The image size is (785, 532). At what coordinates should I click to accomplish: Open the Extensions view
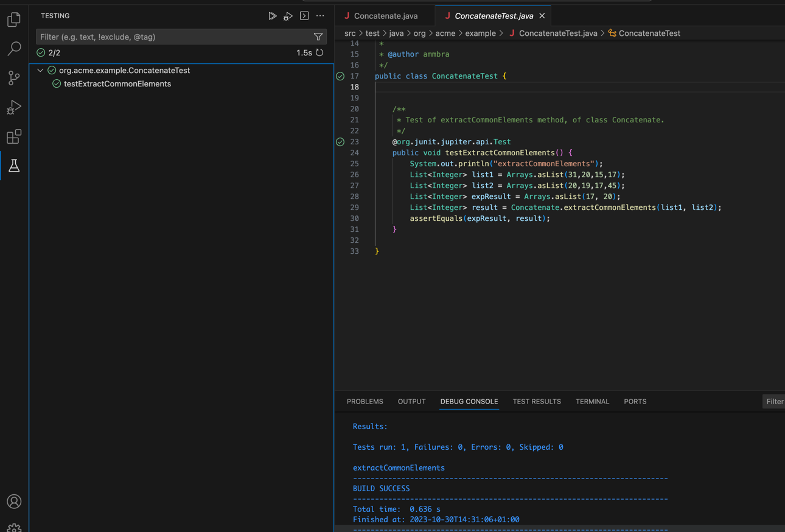click(14, 136)
